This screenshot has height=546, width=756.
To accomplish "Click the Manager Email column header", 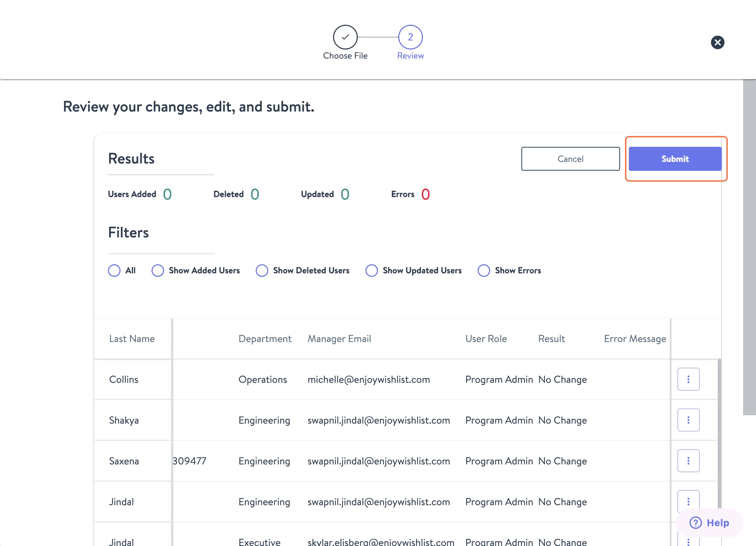I will 339,339.
